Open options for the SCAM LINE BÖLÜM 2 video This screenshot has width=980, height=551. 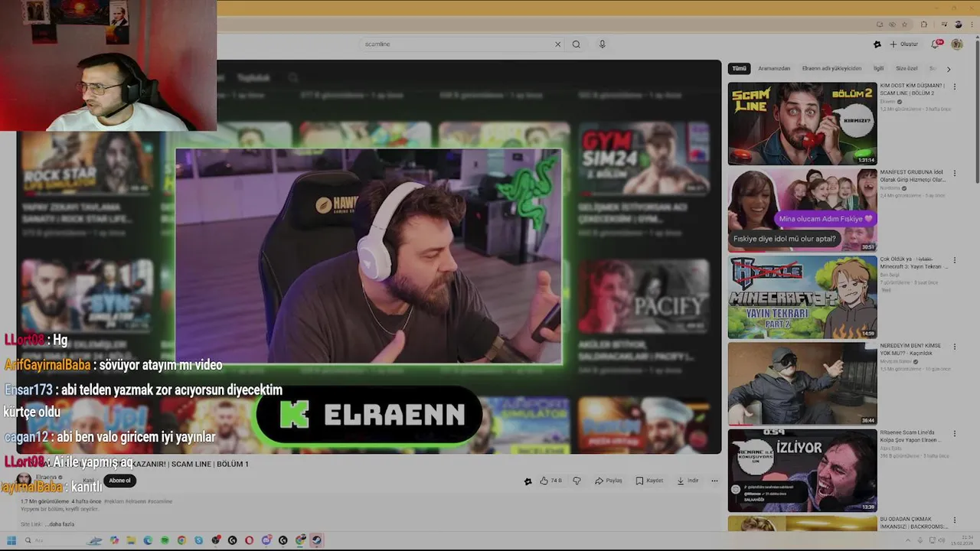954,87
